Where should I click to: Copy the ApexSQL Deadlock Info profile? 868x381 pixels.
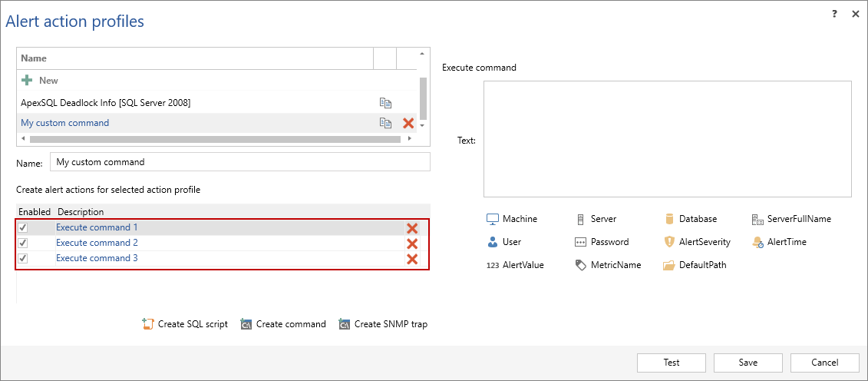385,103
